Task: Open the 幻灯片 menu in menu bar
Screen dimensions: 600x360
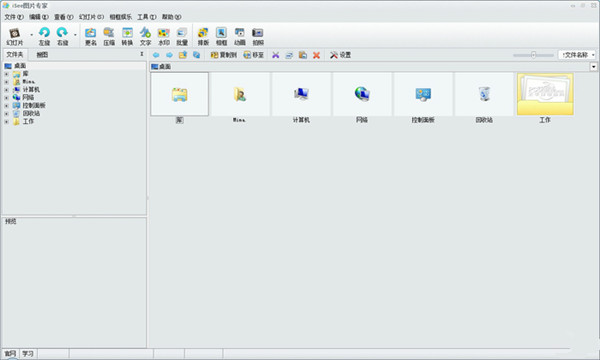Action: coord(91,17)
